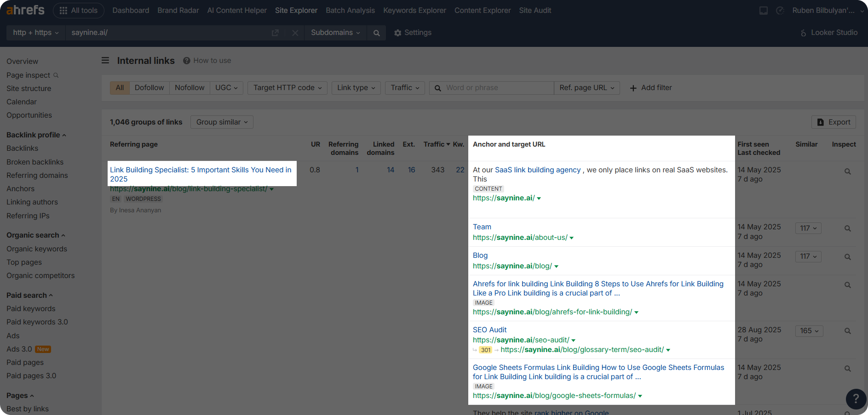
Task: Collapse the Backlink profile section
Action: (36, 135)
